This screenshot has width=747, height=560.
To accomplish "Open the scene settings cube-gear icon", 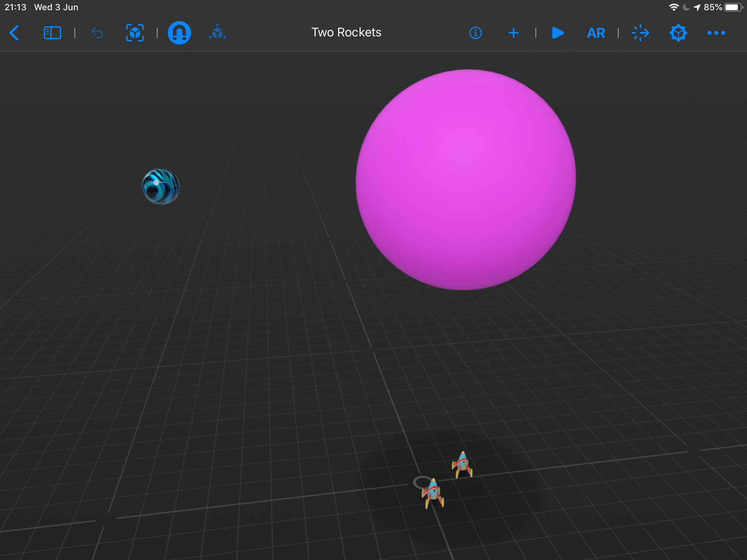I will pyautogui.click(x=678, y=33).
